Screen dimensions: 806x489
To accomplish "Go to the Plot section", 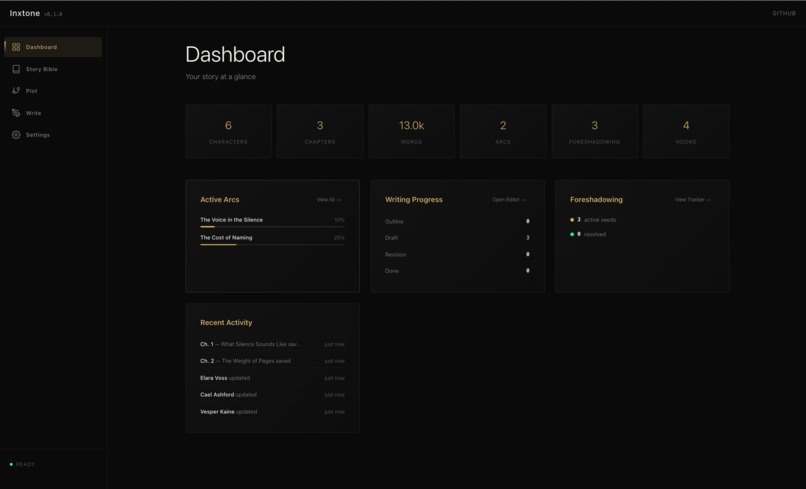I will click(x=53, y=90).
